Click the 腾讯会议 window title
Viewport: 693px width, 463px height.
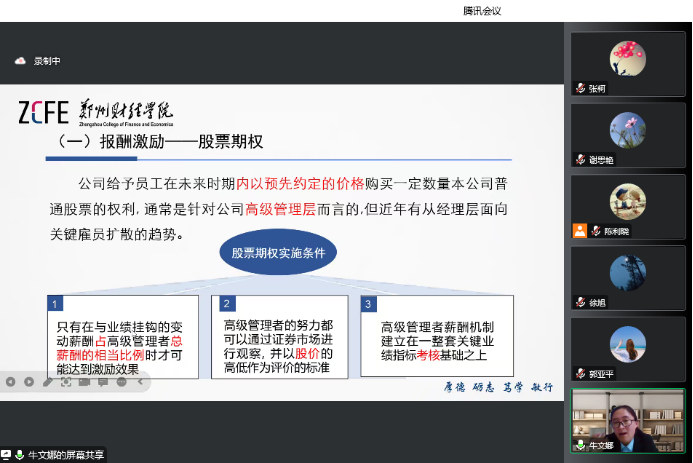(x=481, y=11)
